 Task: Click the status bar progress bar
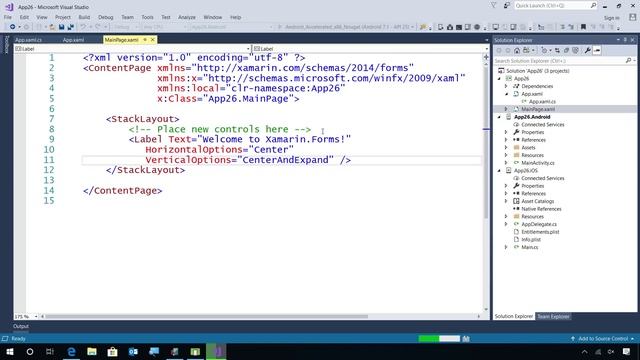pos(439,338)
